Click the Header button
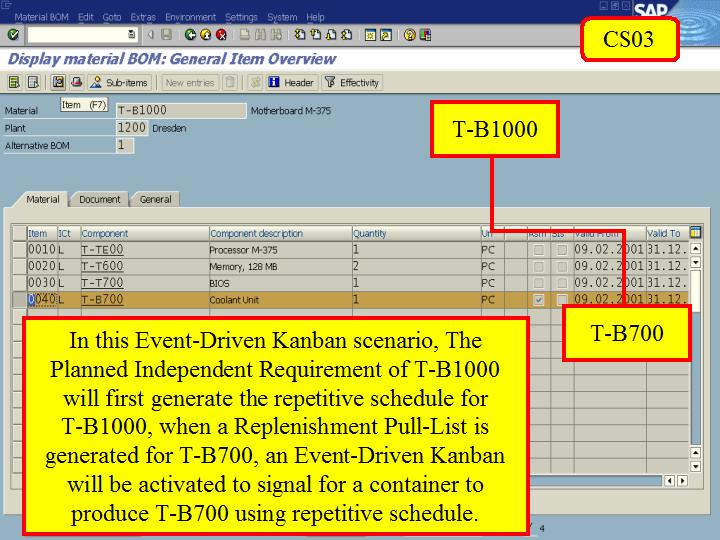 point(292,82)
